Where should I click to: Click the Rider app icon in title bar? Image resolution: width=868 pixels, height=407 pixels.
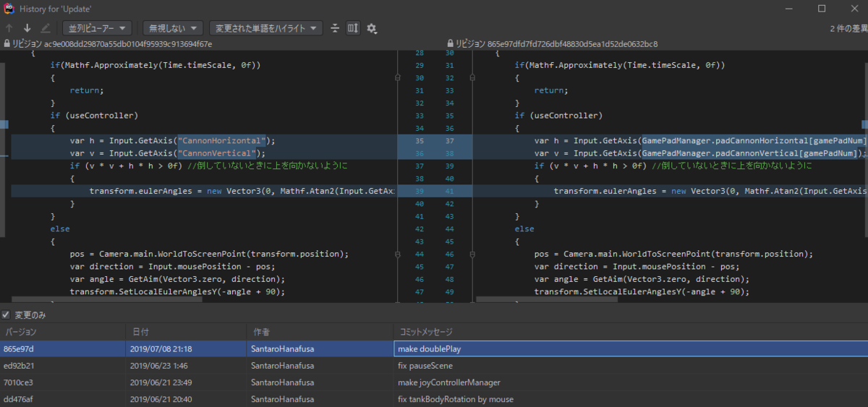tap(9, 8)
